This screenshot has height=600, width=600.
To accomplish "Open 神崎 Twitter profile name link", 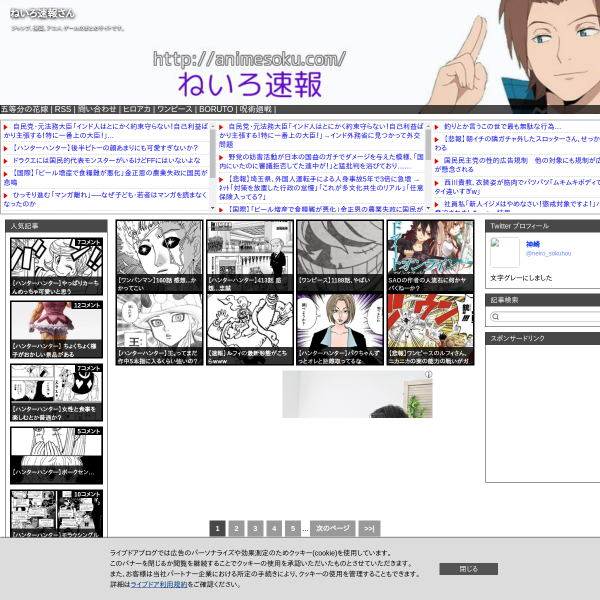I will coord(533,244).
